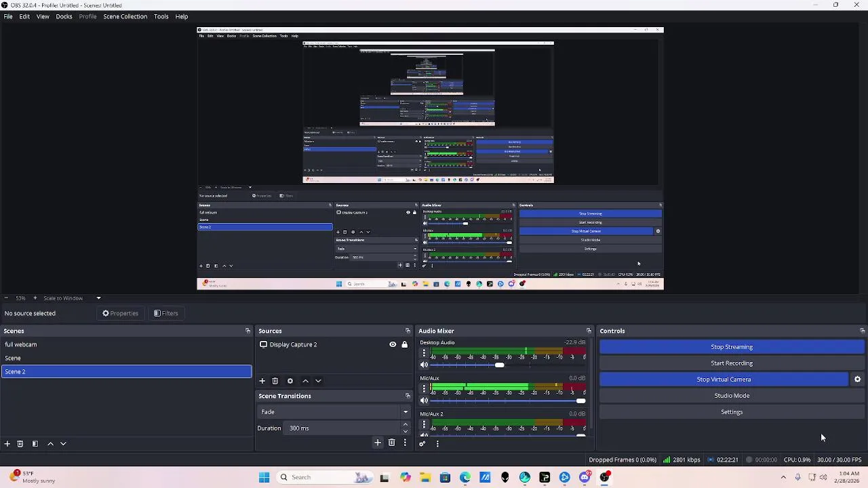This screenshot has height=488, width=868.
Task: Click Stop Virtual Camera button
Action: pyautogui.click(x=724, y=380)
